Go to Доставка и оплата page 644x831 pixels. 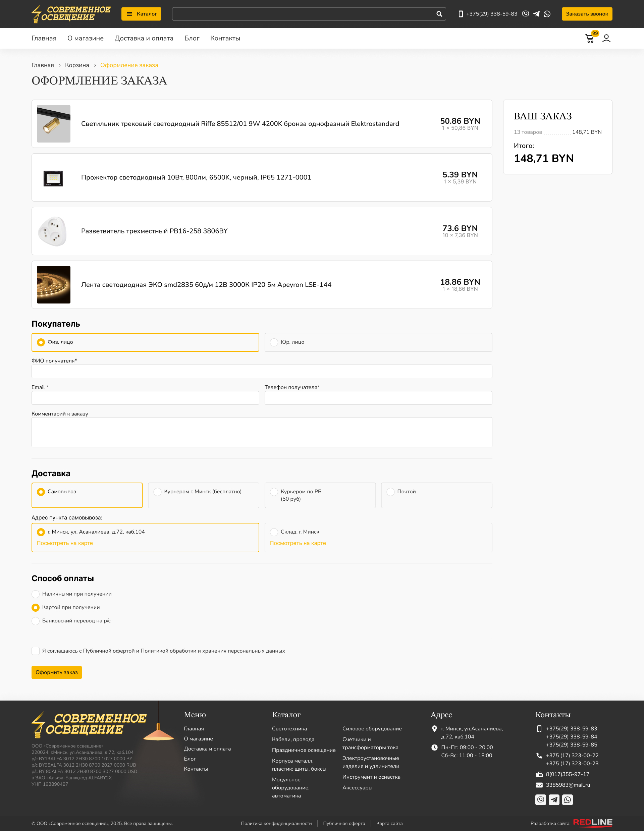pos(144,39)
